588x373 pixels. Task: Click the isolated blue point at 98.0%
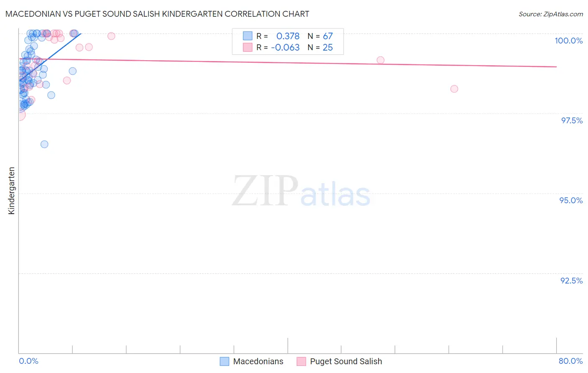[x=51, y=95]
